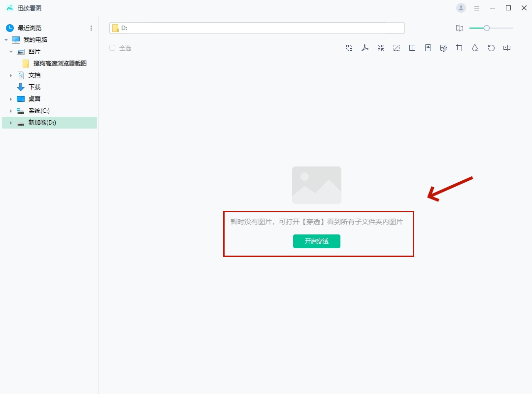Minimize the 迅读看图 window
The width and height of the screenshot is (532, 394).
coord(493,8)
